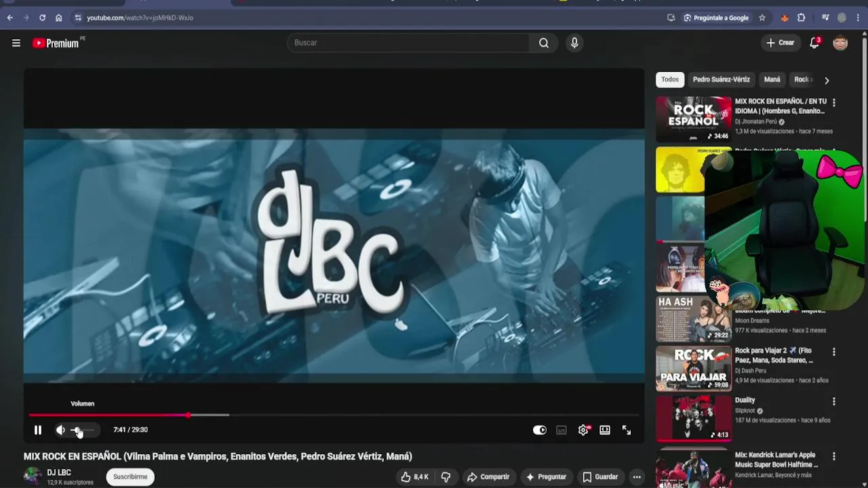Open Chrome profile avatar
The width and height of the screenshot is (868, 488).
pos(842,18)
